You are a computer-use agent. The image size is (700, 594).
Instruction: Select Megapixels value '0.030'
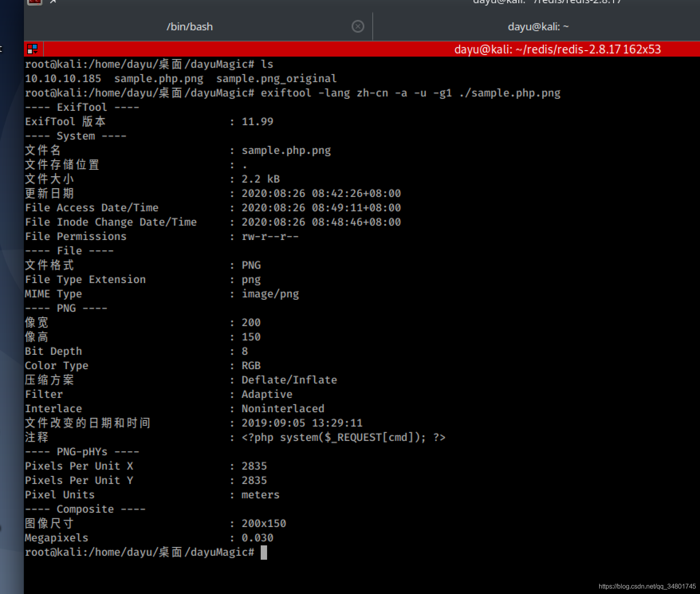[x=258, y=538]
